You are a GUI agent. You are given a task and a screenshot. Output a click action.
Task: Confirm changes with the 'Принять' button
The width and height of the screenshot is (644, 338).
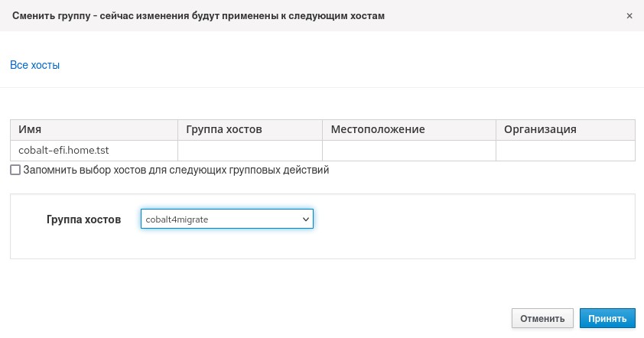tap(607, 318)
